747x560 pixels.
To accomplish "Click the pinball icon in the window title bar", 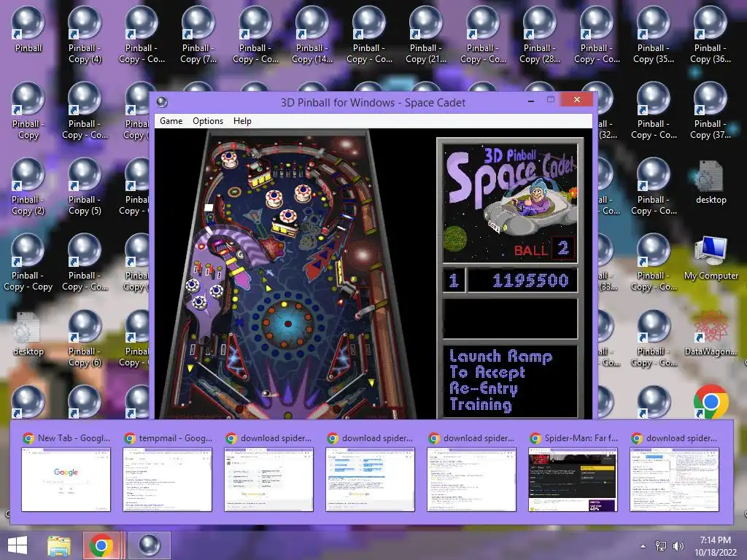I will point(162,102).
